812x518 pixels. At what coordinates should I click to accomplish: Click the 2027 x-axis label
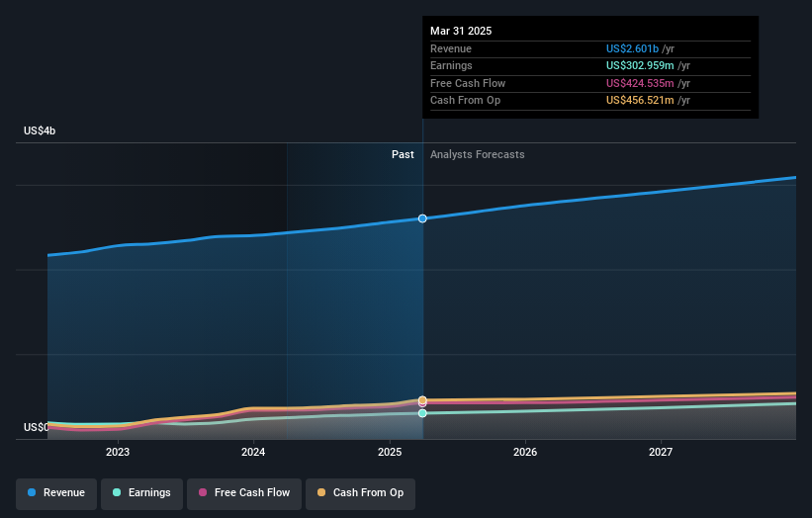661,453
